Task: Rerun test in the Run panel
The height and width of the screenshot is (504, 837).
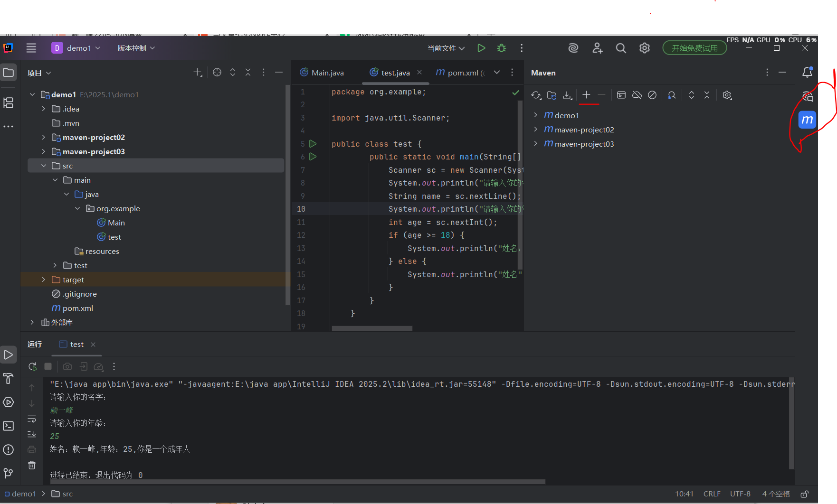Action: [x=32, y=366]
